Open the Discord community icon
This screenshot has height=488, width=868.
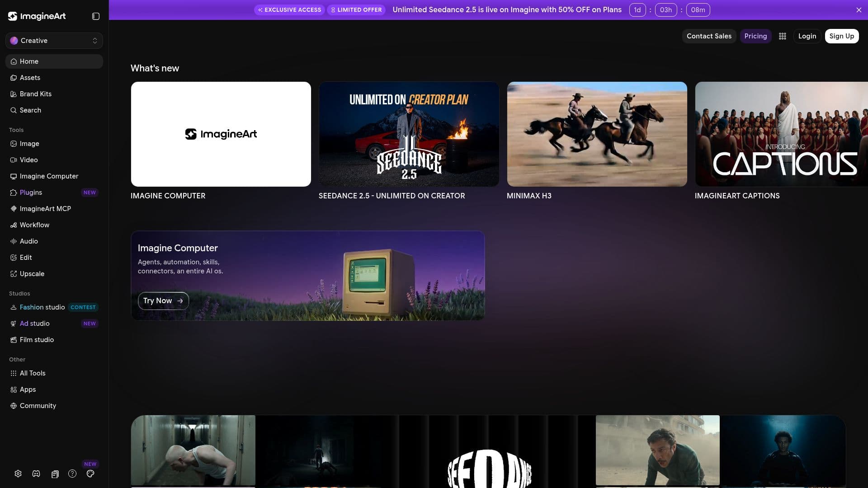(36, 474)
